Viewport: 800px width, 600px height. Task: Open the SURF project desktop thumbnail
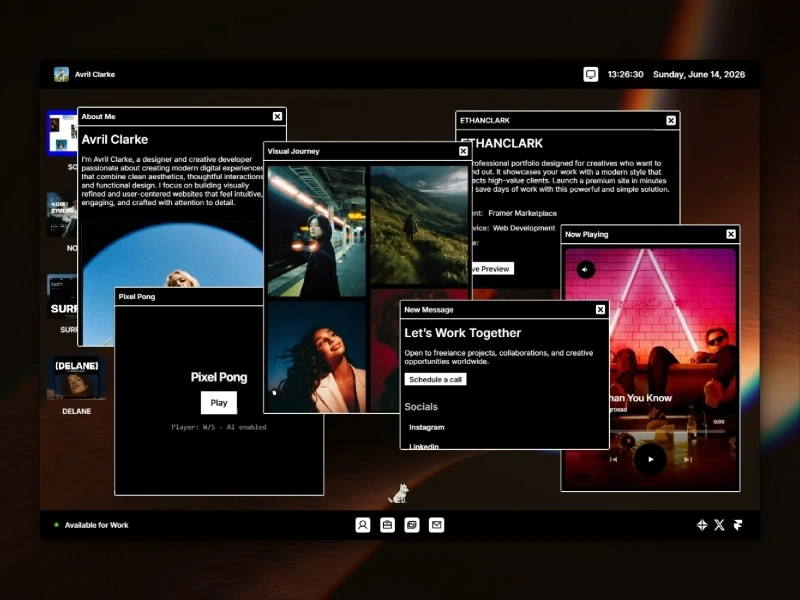coord(62,296)
